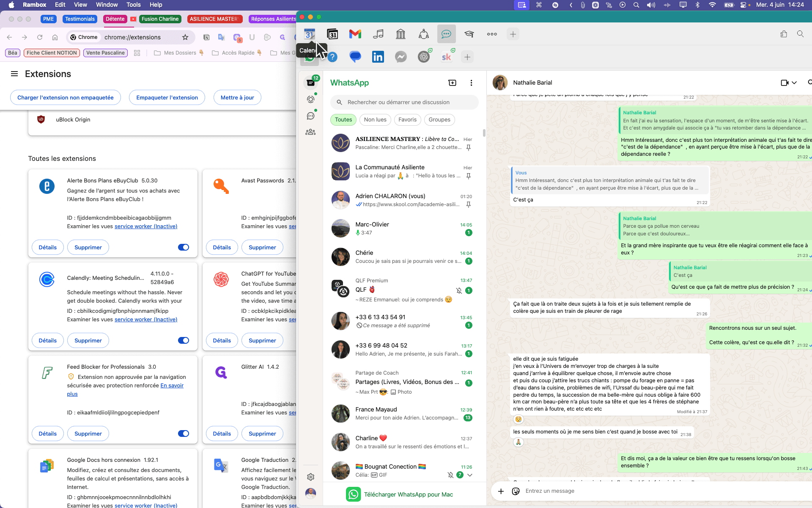This screenshot has height=508, width=812.
Task: Click the Empaqueter l'extension button
Action: click(x=167, y=97)
